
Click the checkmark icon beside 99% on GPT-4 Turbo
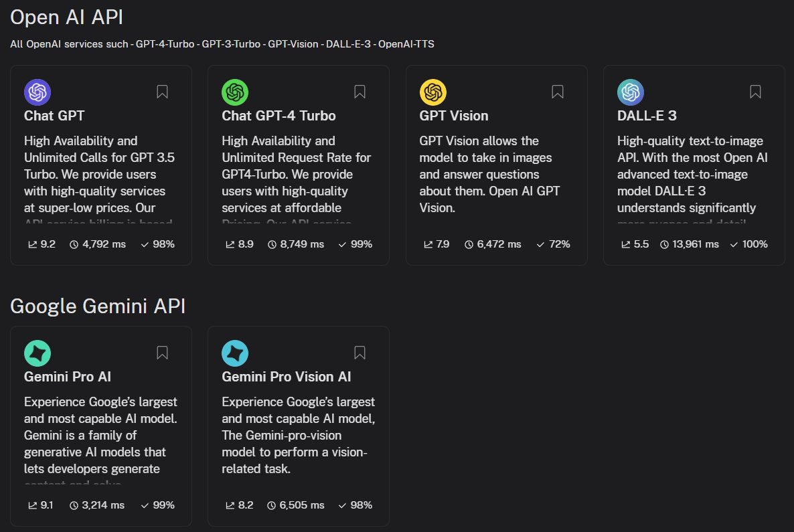point(342,244)
